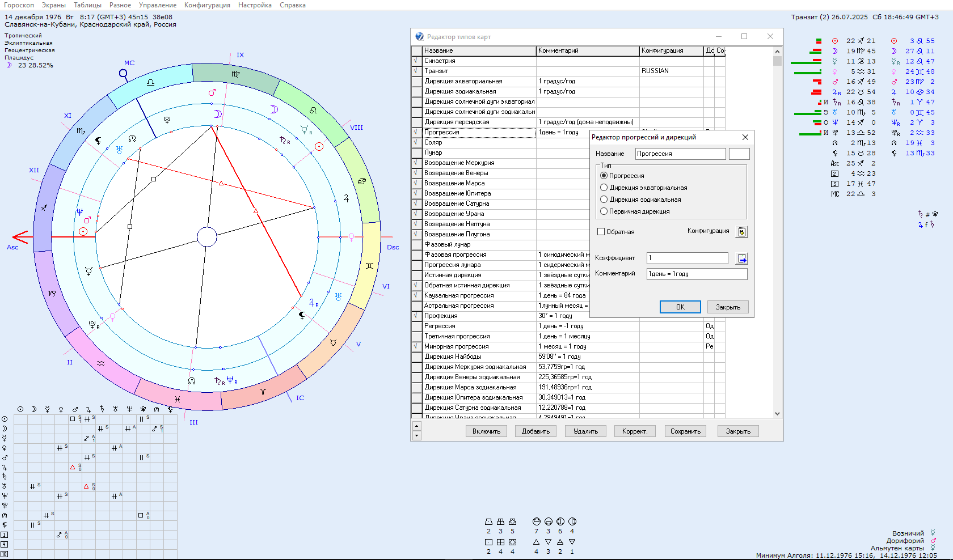Toggle the checkmark for the Соляр row
Screen dimensions: 953x560
[x=416, y=142]
